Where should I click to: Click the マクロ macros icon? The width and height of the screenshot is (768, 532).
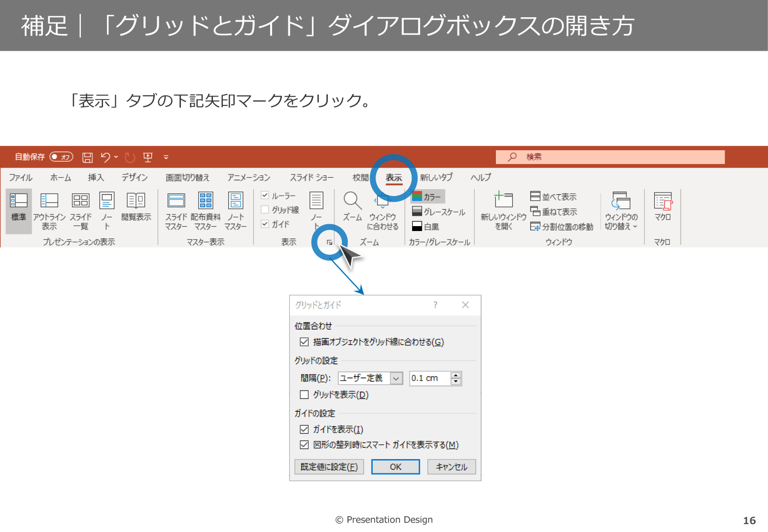coord(663,207)
